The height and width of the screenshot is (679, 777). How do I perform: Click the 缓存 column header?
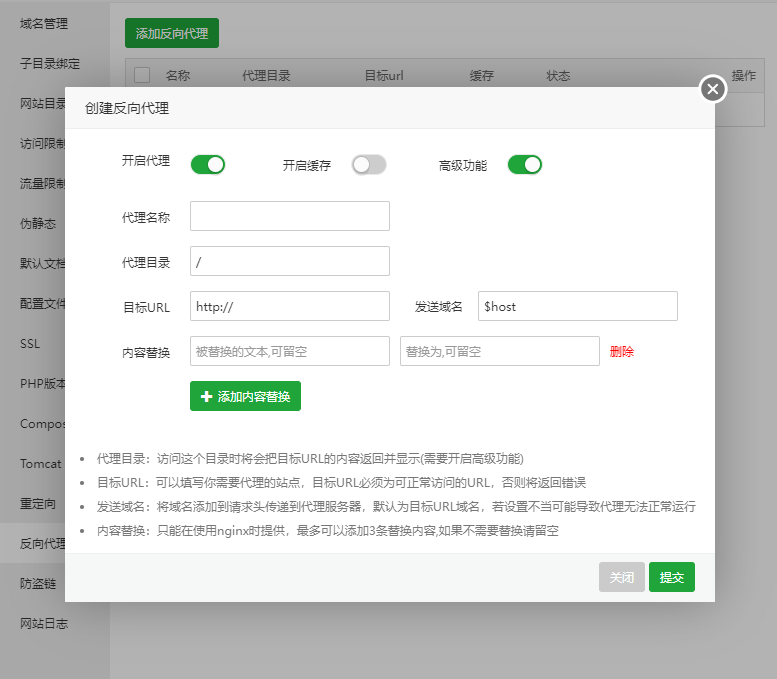point(482,76)
